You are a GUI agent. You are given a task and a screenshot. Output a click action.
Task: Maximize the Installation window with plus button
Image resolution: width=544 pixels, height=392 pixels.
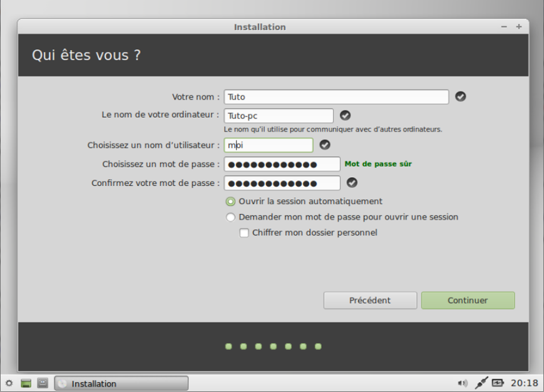click(x=519, y=27)
